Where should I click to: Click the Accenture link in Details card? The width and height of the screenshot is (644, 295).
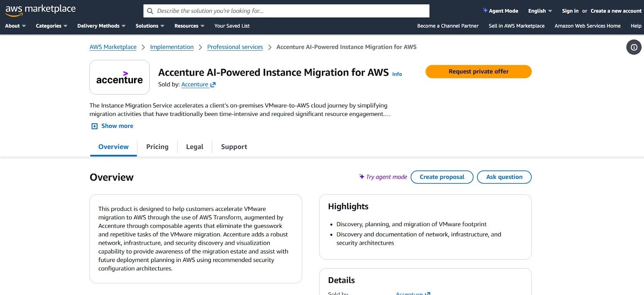[x=413, y=293]
